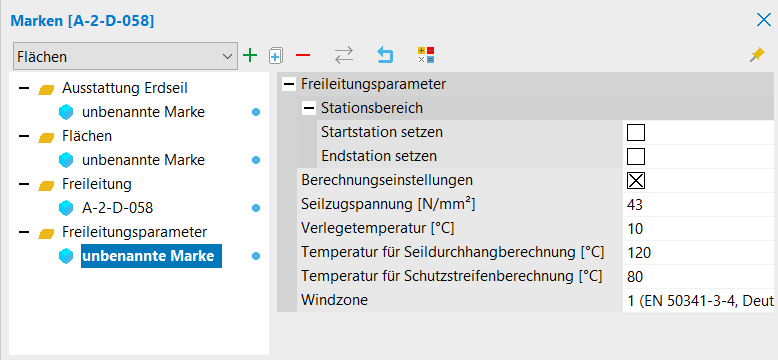Click blue dot next to A-2-D-058
778x360 pixels.
pyautogui.click(x=256, y=208)
